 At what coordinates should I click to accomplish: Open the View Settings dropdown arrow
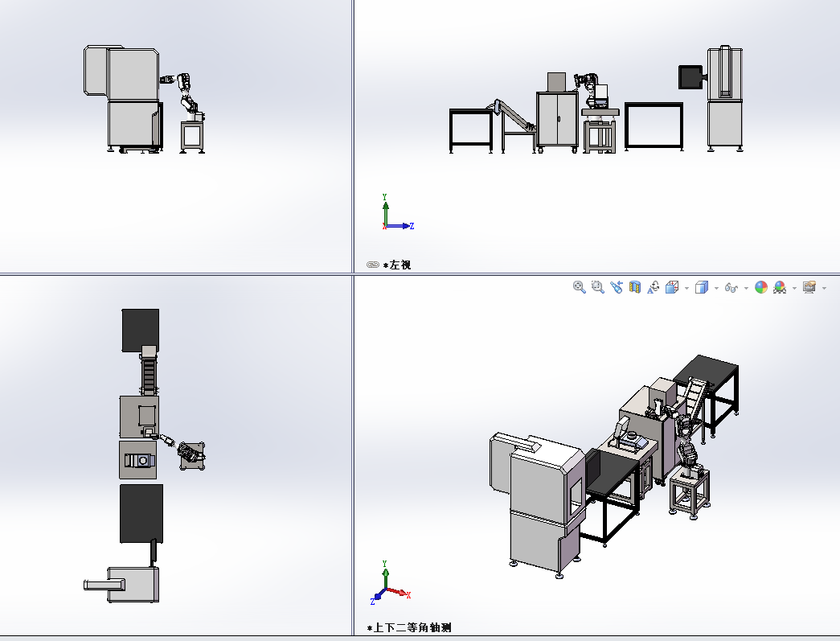point(824,288)
